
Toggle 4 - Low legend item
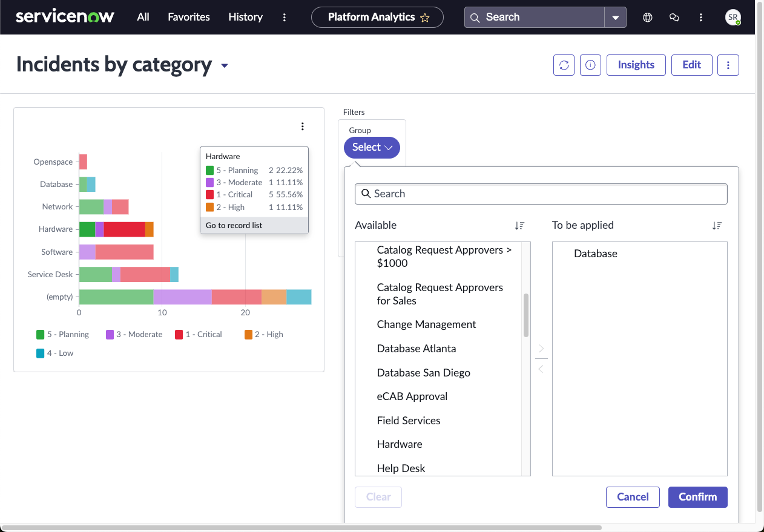tap(55, 353)
